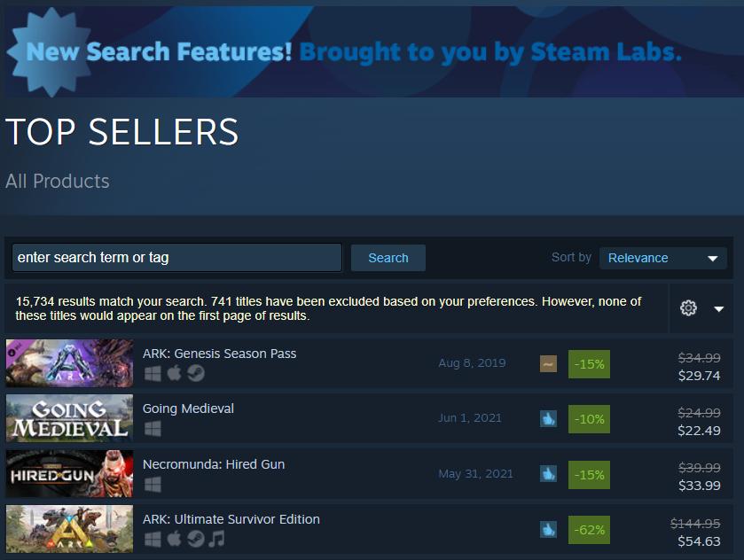Click the thumbs-up review icon for ARK: Ultimate Survivor Edition
The height and width of the screenshot is (560, 744).
548,529
